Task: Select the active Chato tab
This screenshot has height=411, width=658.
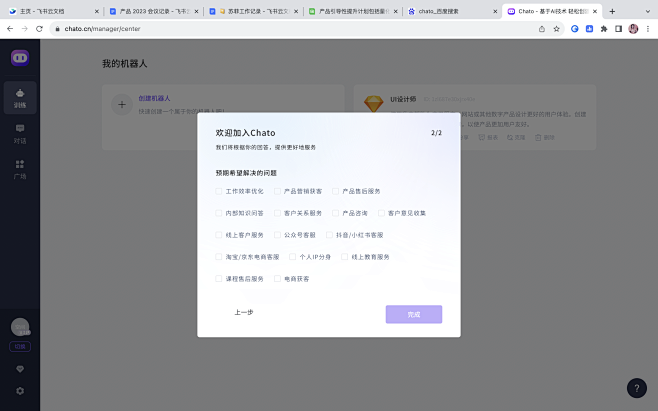Action: pyautogui.click(x=552, y=11)
